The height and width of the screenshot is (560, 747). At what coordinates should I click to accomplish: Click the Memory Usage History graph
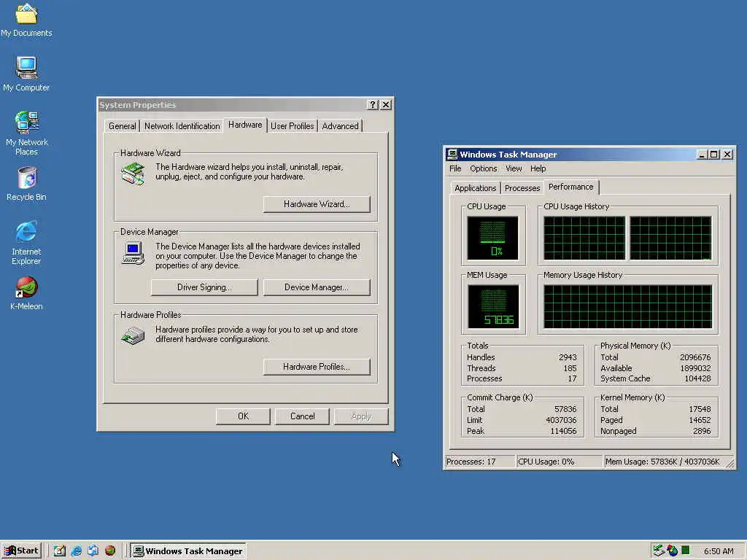click(x=627, y=307)
